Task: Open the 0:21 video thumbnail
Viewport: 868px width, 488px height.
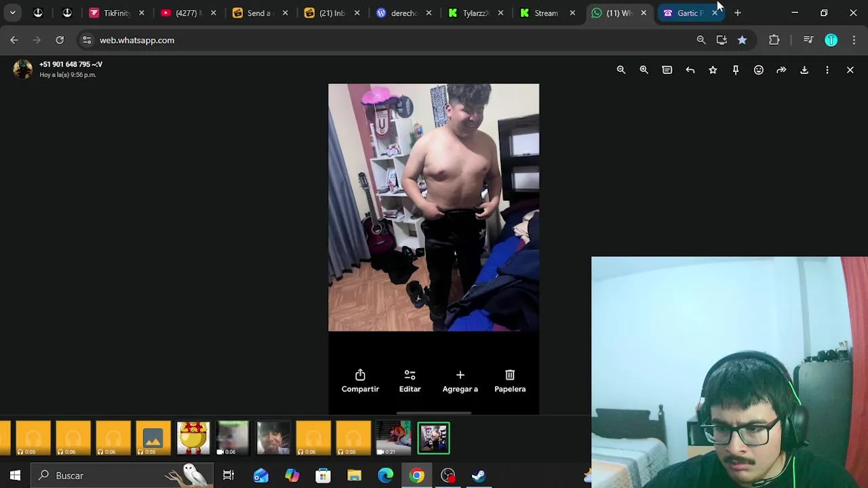Action: tap(393, 438)
